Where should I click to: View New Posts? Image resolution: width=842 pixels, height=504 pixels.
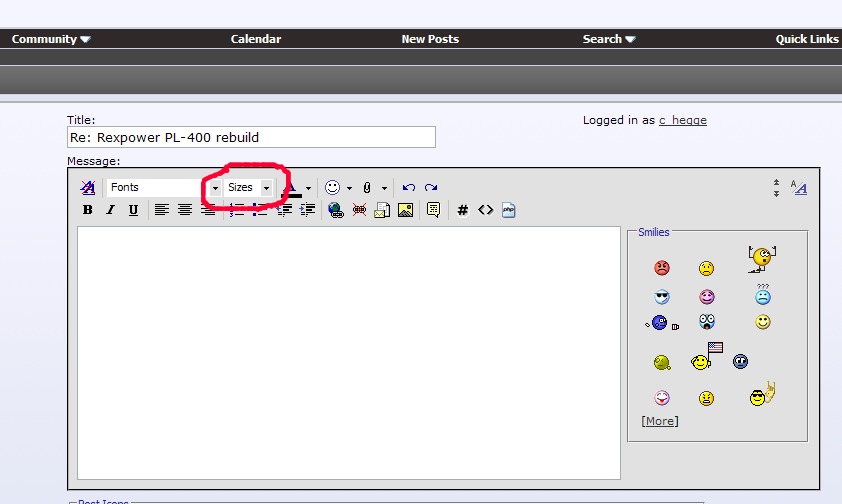coord(430,39)
